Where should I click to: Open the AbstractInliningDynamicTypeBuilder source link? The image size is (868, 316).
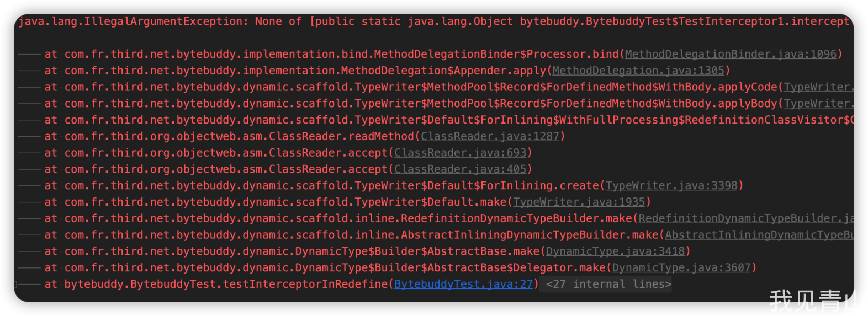759,235
